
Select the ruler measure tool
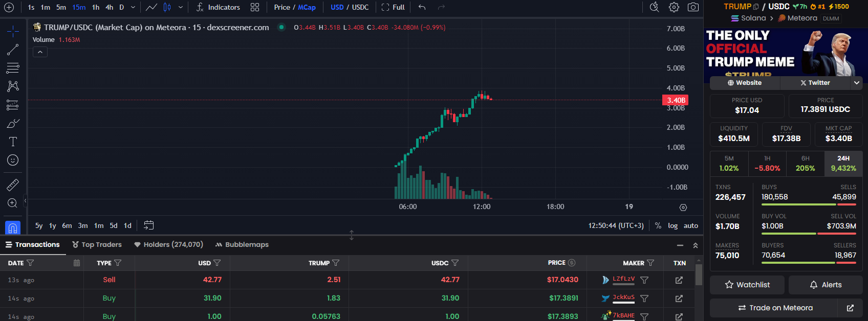[x=13, y=185]
